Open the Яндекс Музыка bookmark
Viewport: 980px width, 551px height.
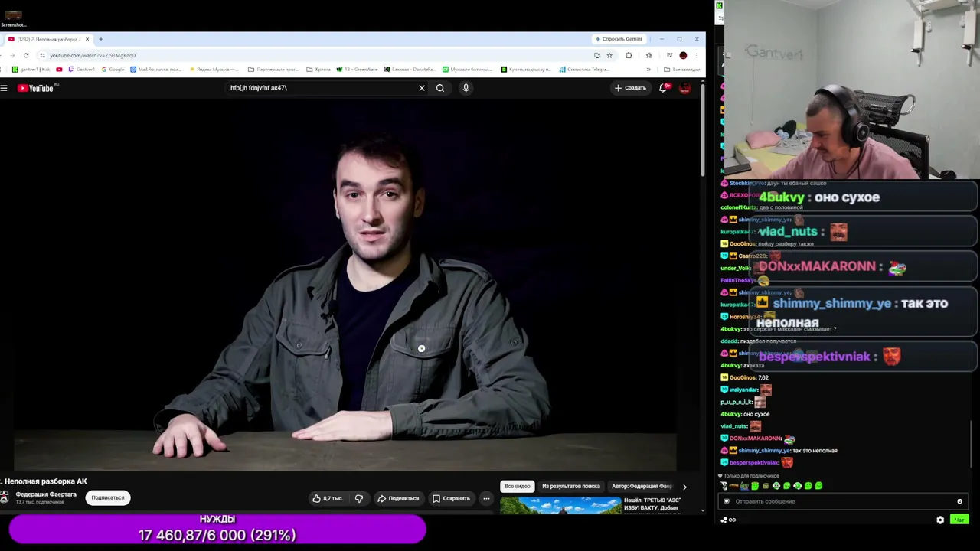[214, 70]
